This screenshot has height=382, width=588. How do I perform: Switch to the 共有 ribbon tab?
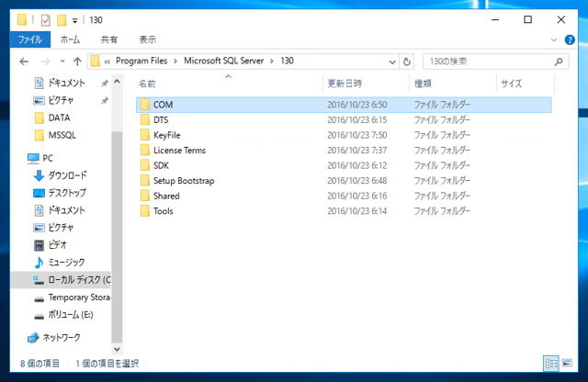(x=109, y=39)
